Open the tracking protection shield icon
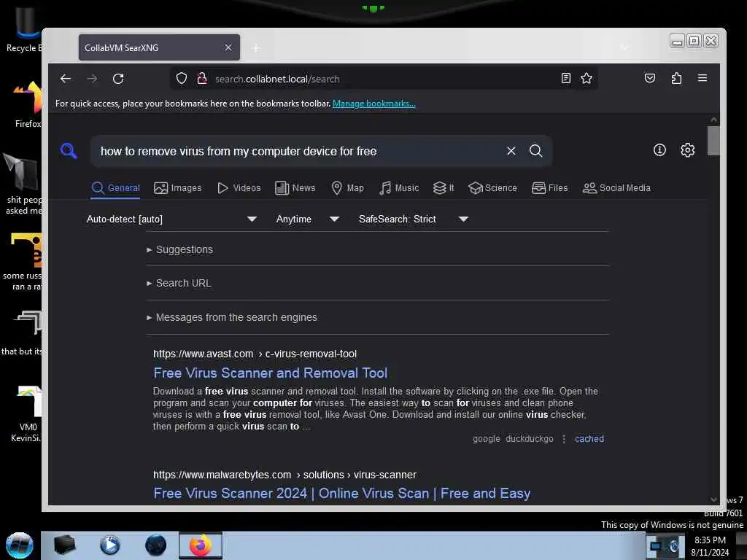The width and height of the screenshot is (747, 560). [x=182, y=78]
